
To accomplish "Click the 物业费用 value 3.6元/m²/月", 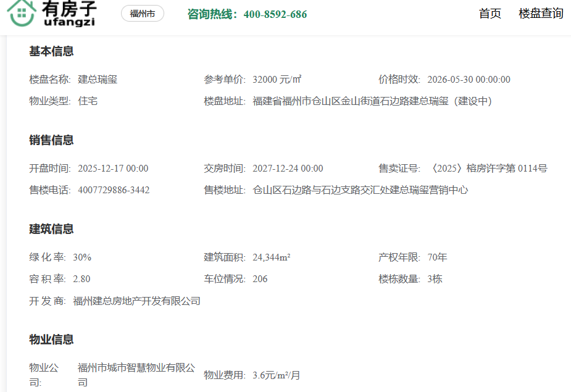I will pos(277,375).
